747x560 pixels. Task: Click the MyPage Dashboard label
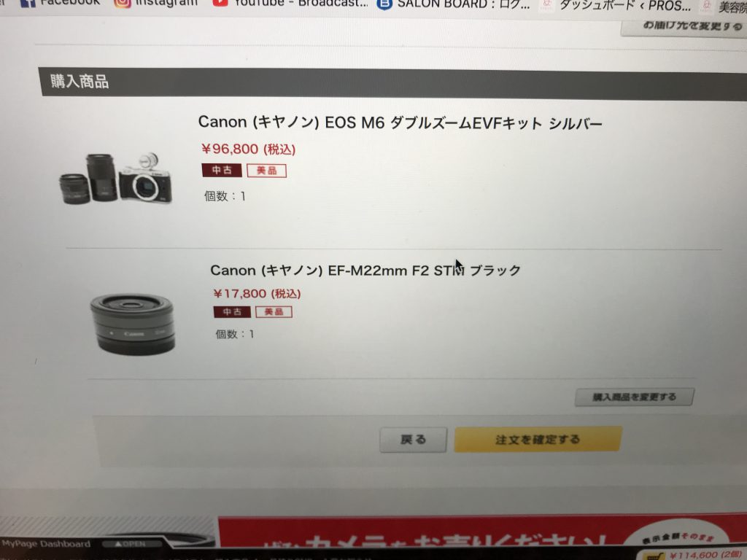[46, 543]
